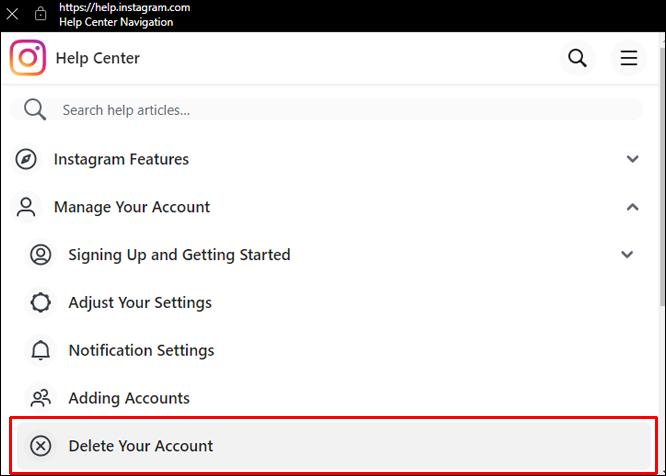Click the gear icon beside Adjust Your Settings
Screen dimensions: 666x476
(x=40, y=303)
